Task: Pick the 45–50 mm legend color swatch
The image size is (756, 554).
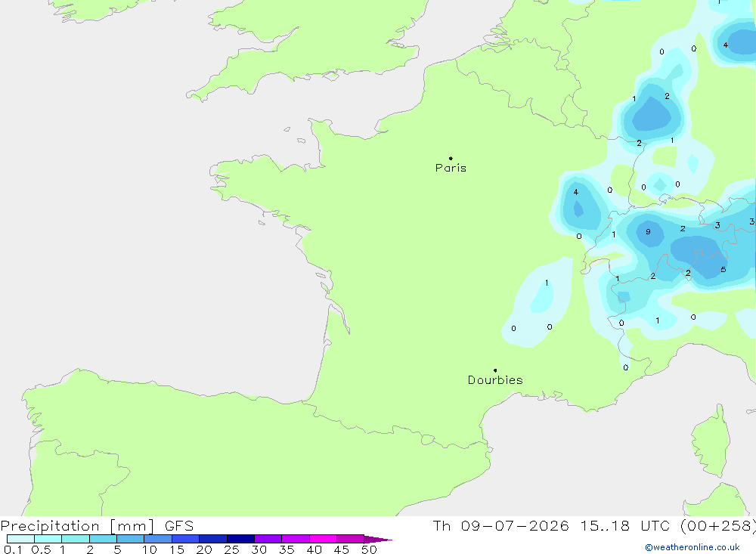Action: pyautogui.click(x=351, y=539)
